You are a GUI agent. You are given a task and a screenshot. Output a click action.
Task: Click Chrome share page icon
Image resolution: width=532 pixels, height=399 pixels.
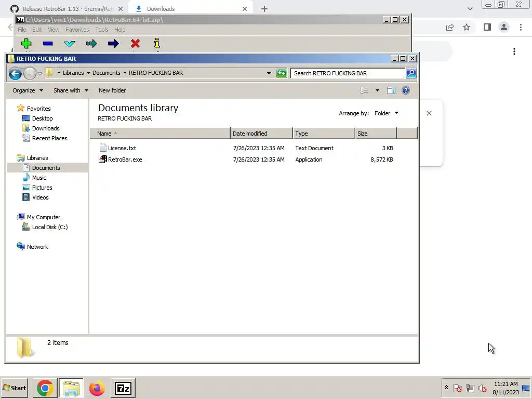coord(450,27)
